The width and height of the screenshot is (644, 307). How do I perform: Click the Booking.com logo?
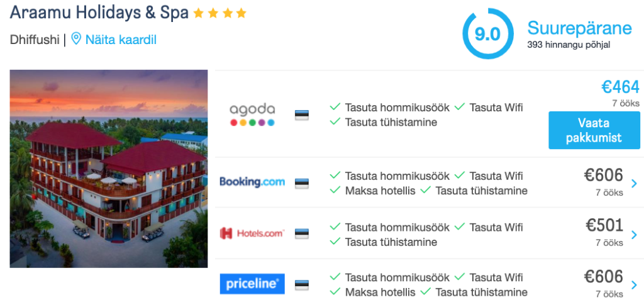pyautogui.click(x=252, y=182)
